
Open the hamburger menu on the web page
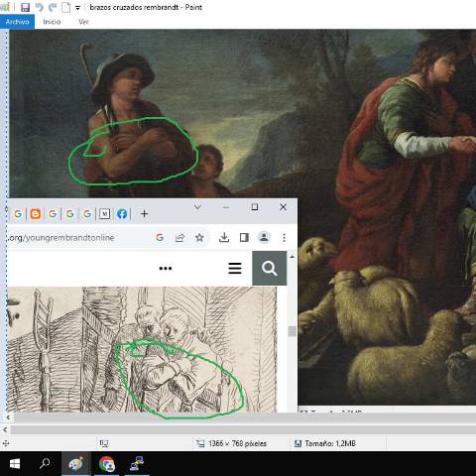point(235,268)
